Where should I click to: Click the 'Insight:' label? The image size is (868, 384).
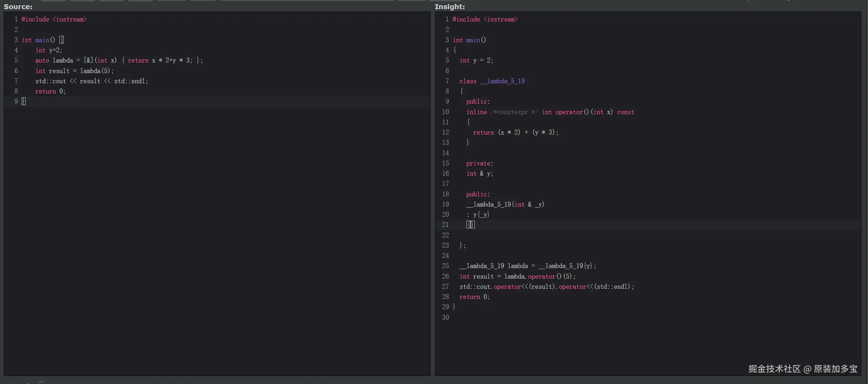(x=449, y=7)
